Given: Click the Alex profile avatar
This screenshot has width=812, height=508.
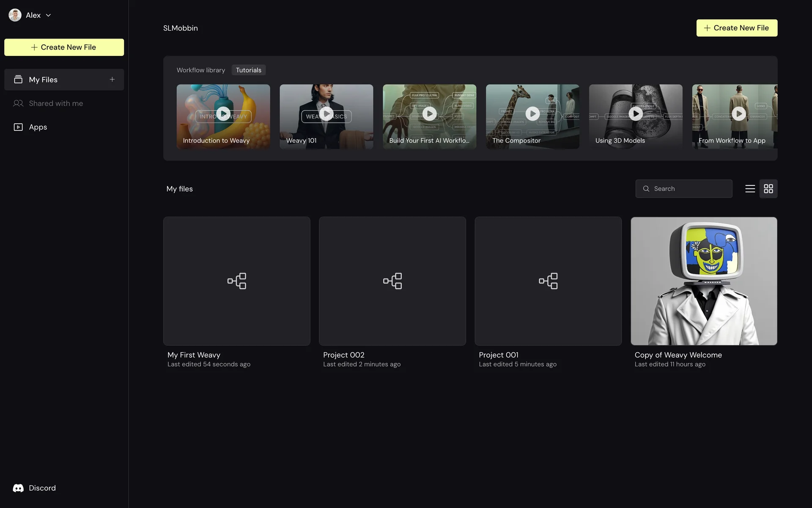Looking at the screenshot, I should (x=15, y=15).
